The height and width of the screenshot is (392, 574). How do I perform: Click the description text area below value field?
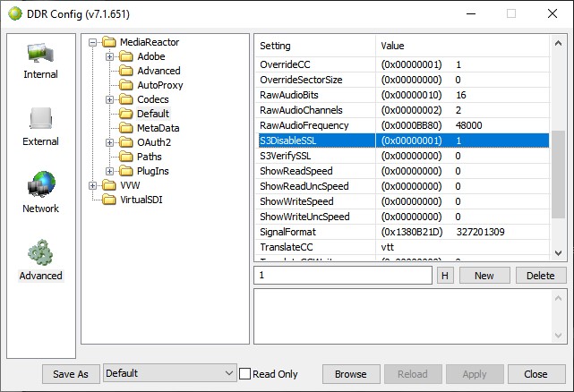410,316
